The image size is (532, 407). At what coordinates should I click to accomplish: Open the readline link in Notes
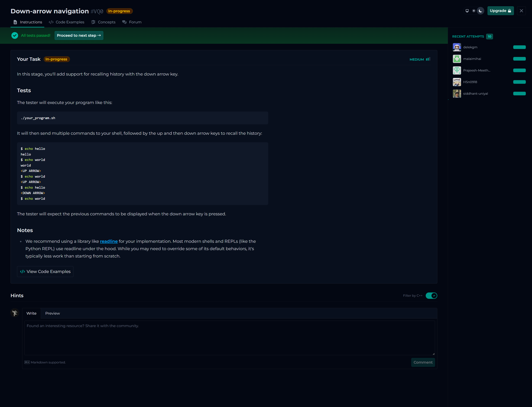pyautogui.click(x=109, y=241)
